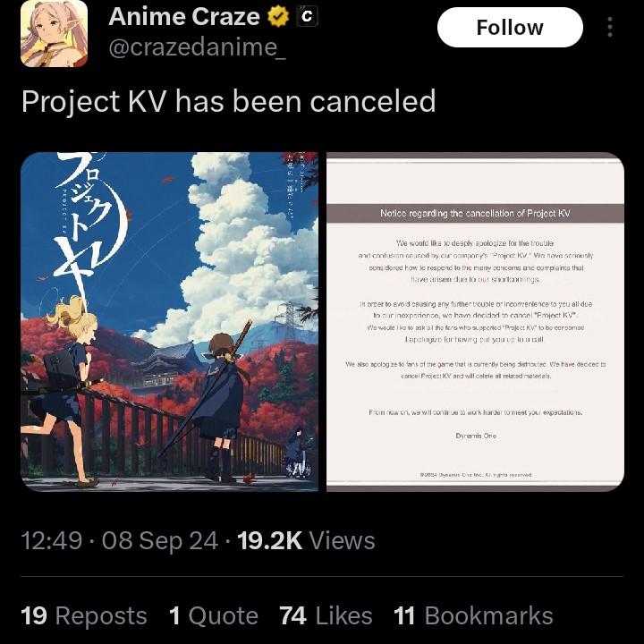
Task: Show the 74 Likes list
Action: [326, 615]
